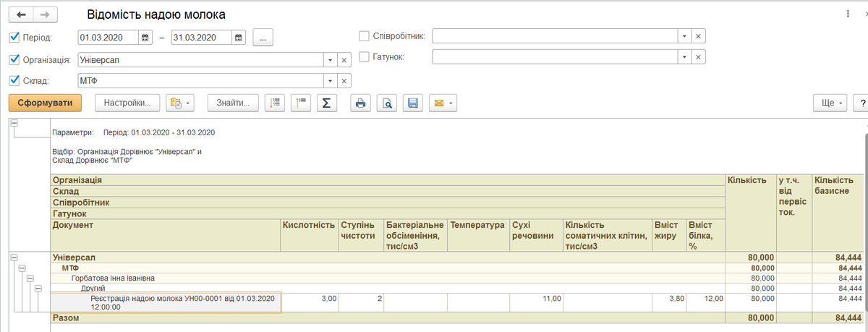
Task: Collapse the Другий group row
Action: (38, 288)
